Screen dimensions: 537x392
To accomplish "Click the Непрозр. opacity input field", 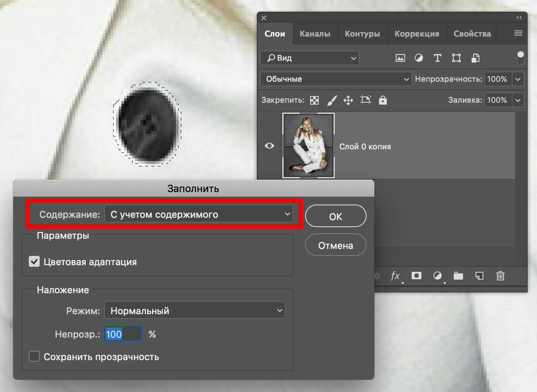I will (x=123, y=334).
